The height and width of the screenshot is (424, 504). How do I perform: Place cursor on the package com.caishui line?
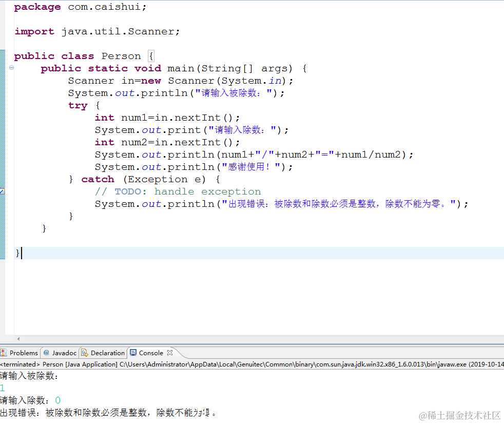(81, 7)
